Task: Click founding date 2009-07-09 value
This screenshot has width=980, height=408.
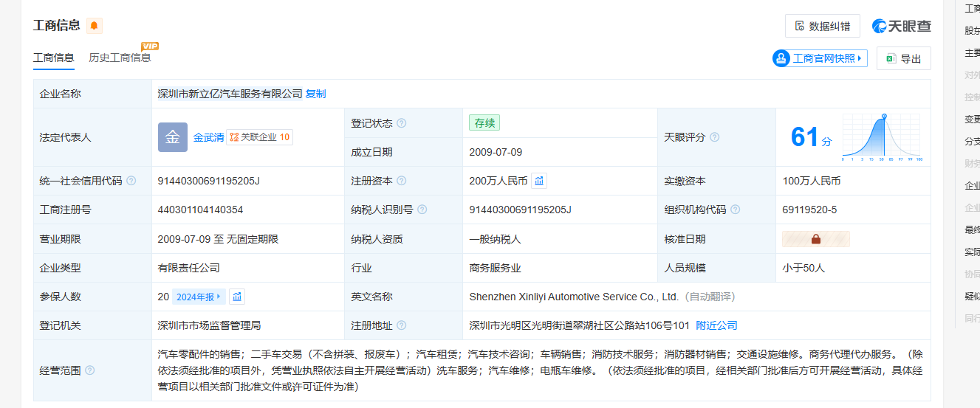Action: click(x=496, y=152)
